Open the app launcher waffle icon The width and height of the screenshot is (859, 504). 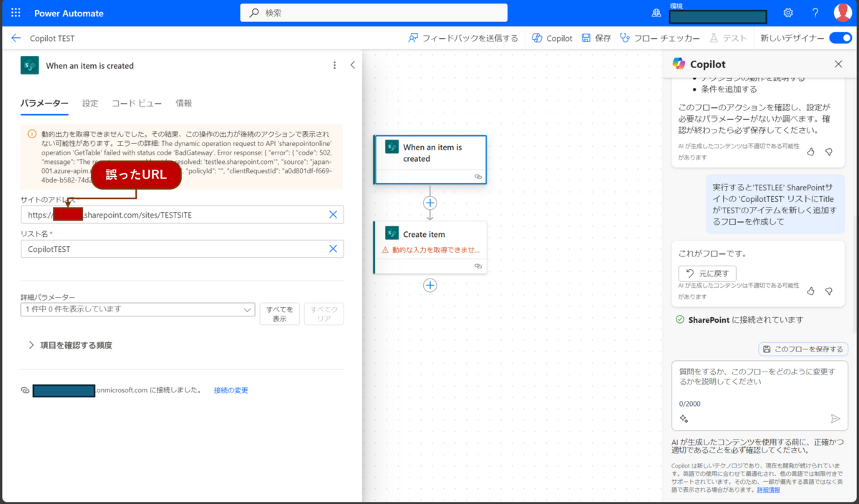point(16,13)
